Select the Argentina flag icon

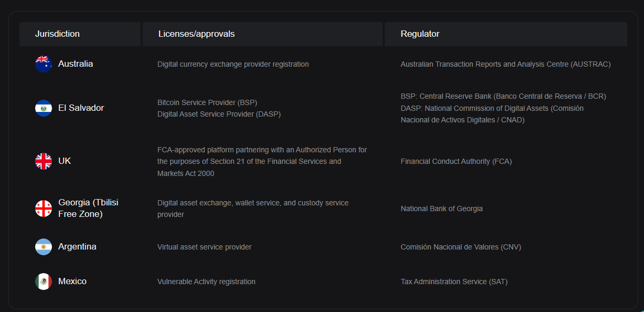point(44,247)
